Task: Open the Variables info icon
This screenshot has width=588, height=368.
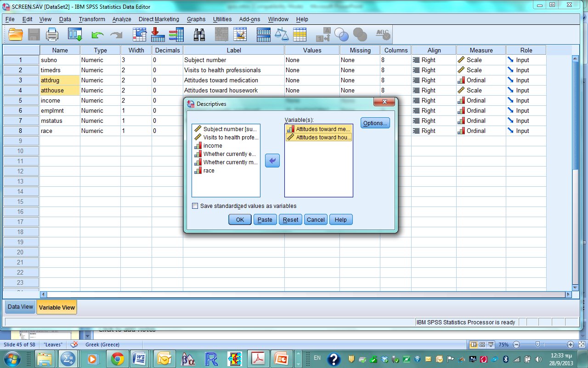Action: point(176,34)
